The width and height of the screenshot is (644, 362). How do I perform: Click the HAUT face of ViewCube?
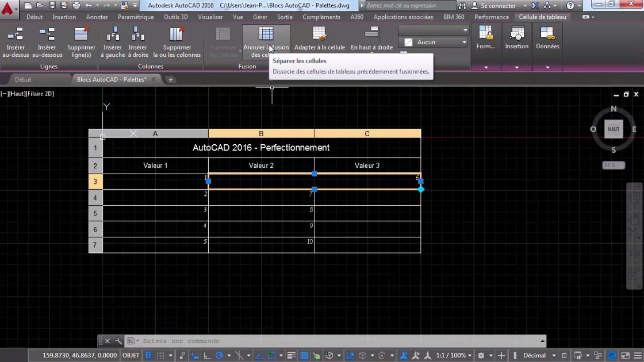click(x=614, y=129)
